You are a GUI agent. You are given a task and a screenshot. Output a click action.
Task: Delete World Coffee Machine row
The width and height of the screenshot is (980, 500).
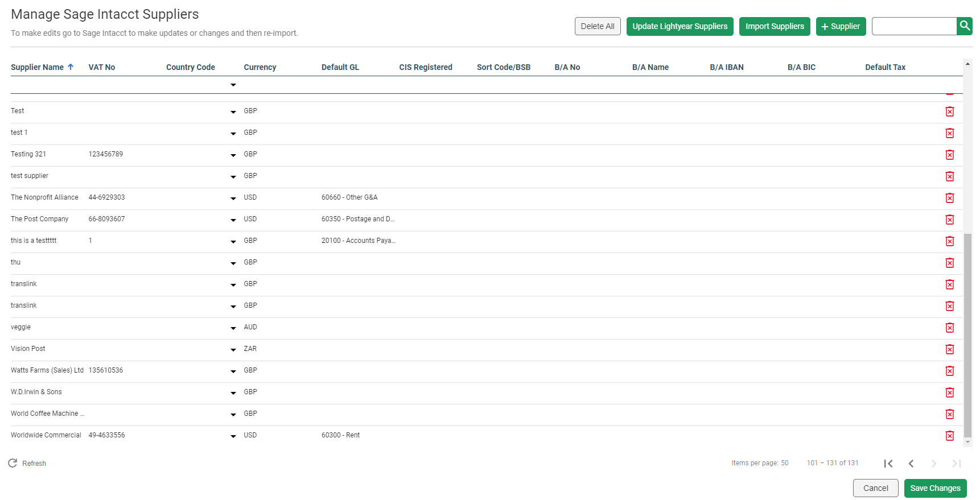click(x=949, y=414)
